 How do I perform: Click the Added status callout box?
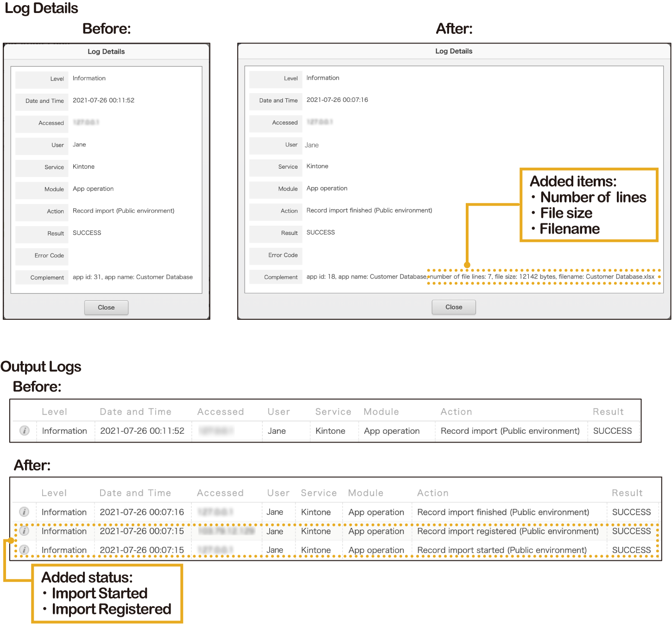click(x=108, y=593)
